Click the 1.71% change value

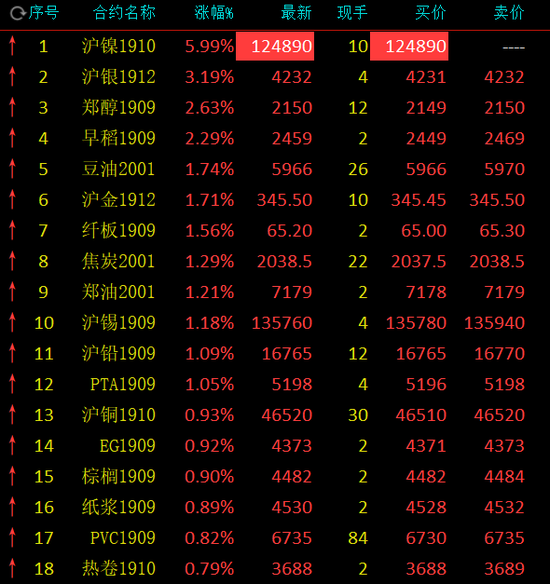tap(209, 200)
